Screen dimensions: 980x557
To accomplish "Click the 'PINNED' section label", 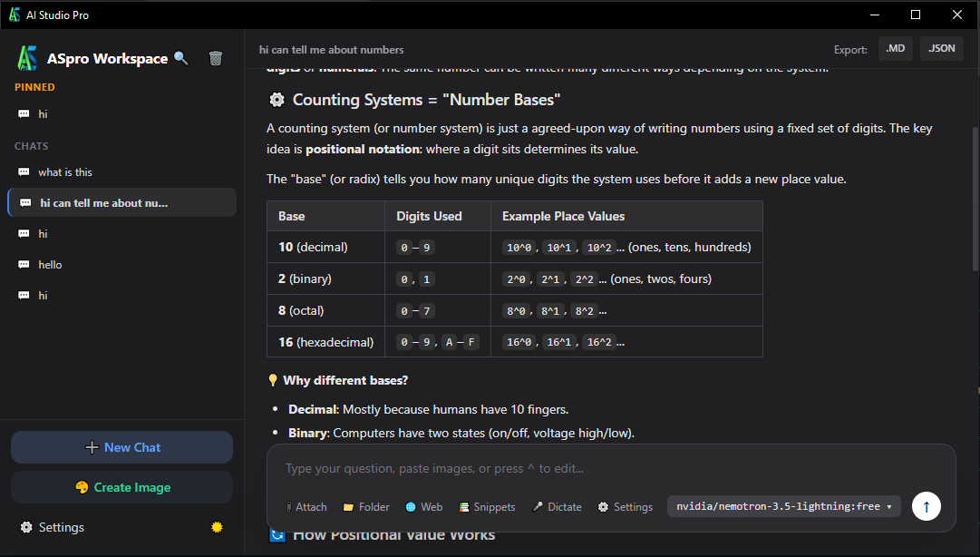I will tap(34, 87).
